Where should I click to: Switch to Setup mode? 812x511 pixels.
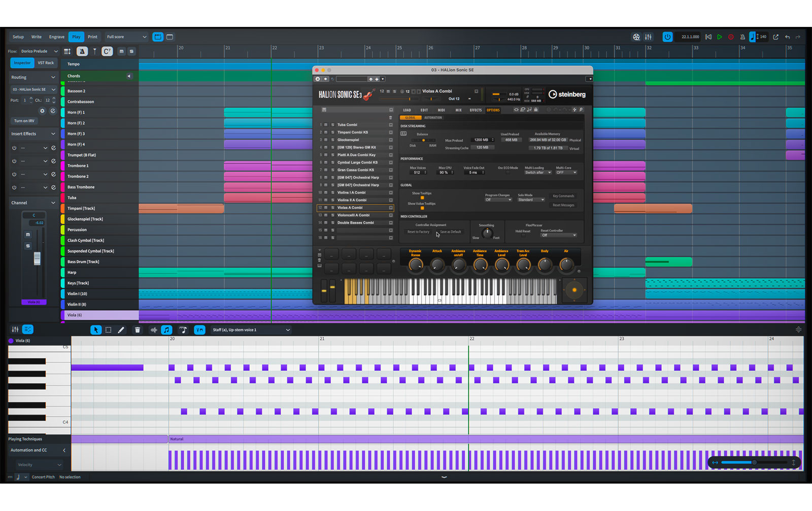coord(18,37)
